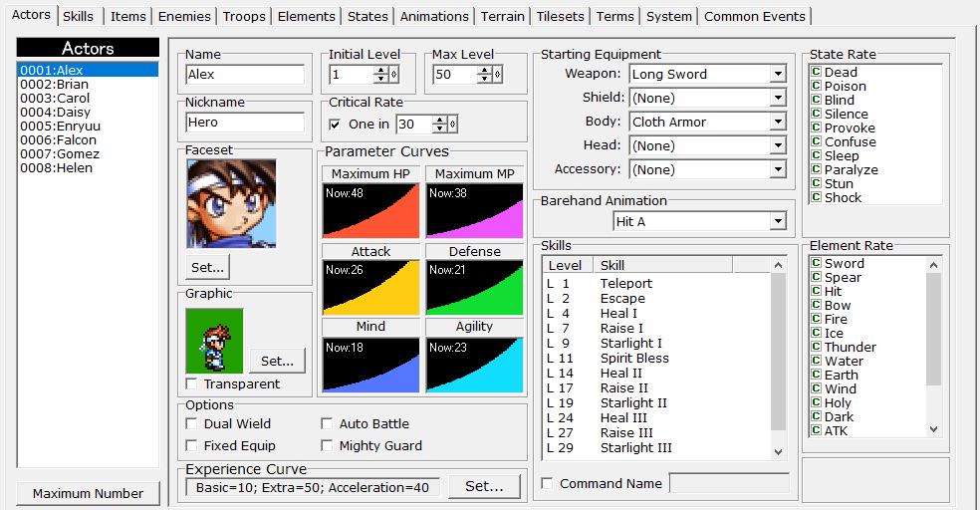Click the Initial Level spinner arrows
Viewport: 980px width, 510px height.
tap(380, 75)
